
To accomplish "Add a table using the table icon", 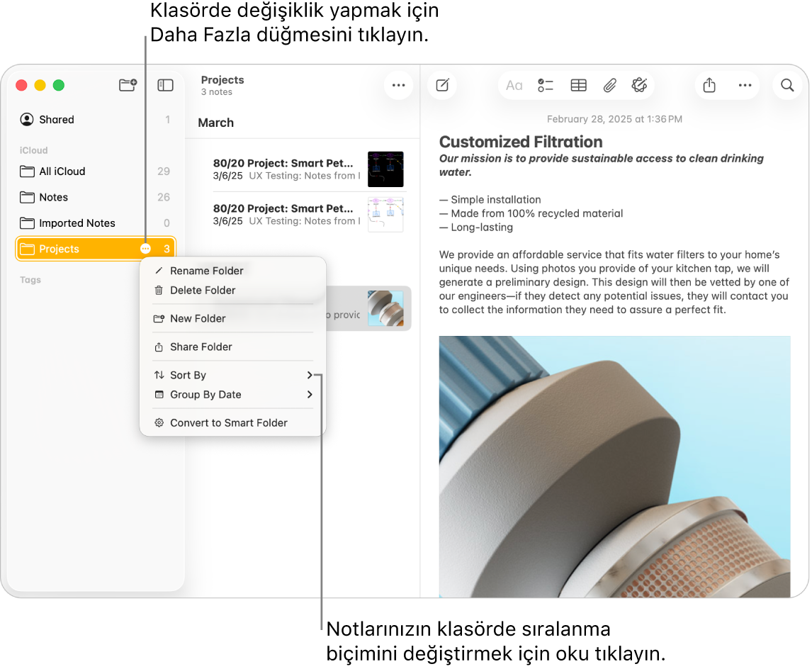I will click(578, 85).
